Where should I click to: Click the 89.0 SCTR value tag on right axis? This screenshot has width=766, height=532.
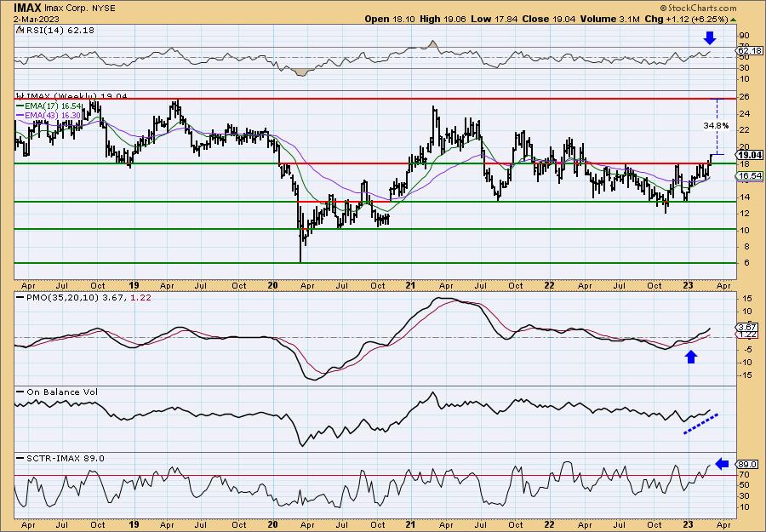tap(748, 464)
